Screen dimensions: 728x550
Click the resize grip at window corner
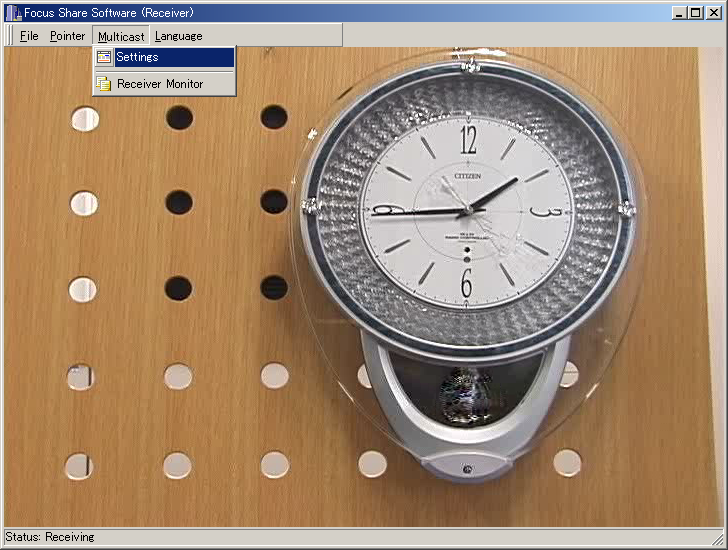[720, 542]
